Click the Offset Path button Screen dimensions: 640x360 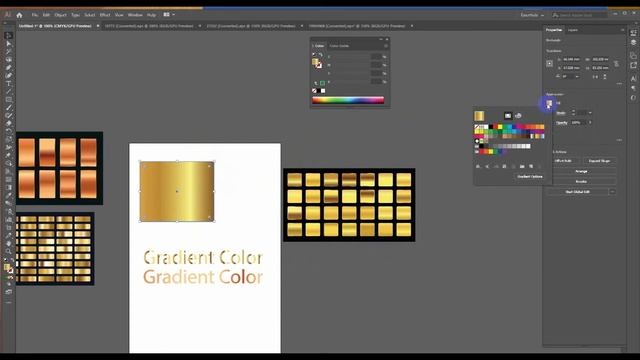pyautogui.click(x=564, y=161)
